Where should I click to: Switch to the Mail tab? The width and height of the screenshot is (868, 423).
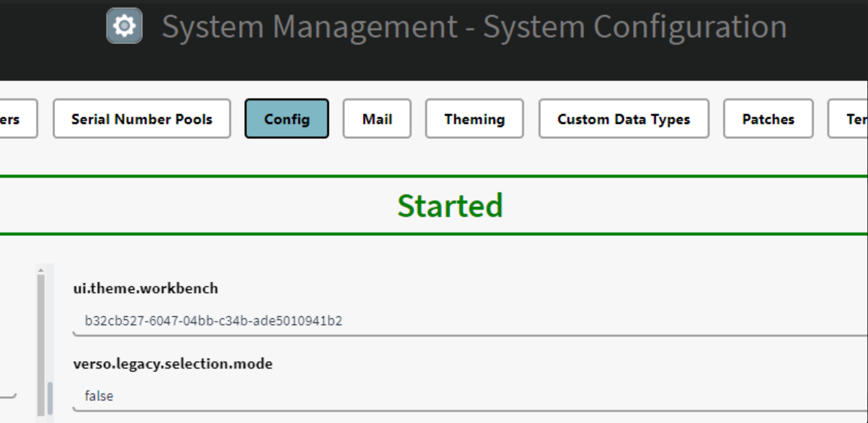377,119
